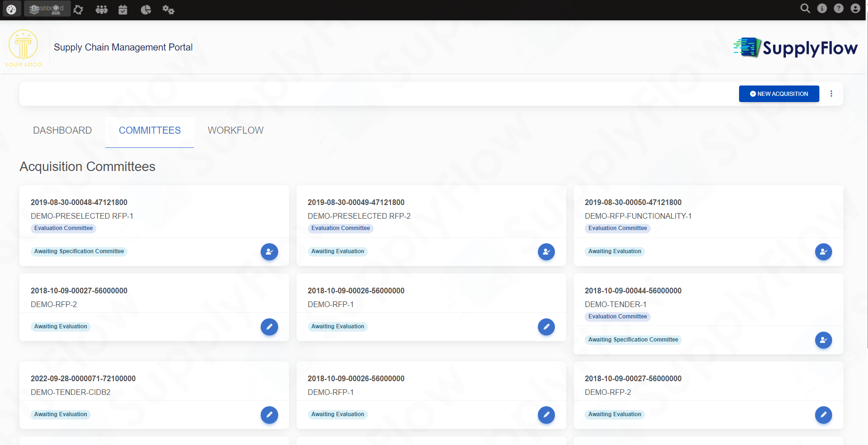Image resolution: width=868 pixels, height=445 pixels.
Task: Open the settings gears icon
Action: tap(168, 9)
